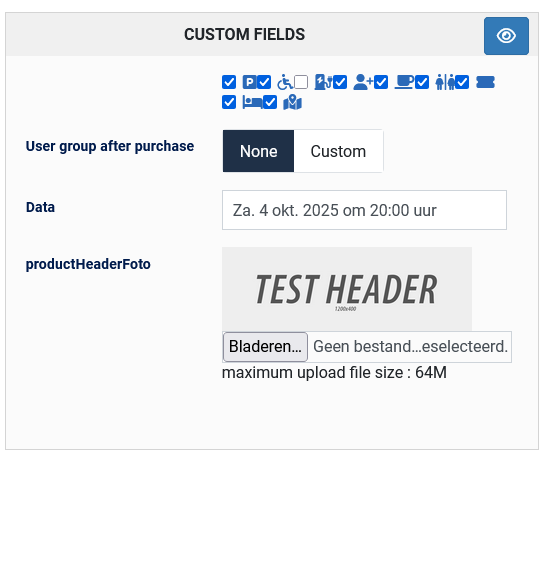Click the ticket icon

486,82
